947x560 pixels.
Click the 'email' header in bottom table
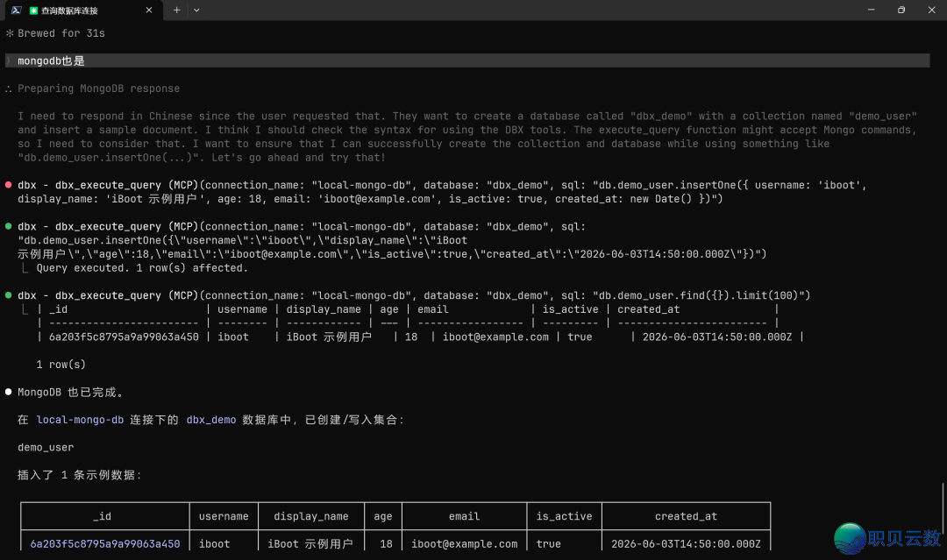point(464,516)
